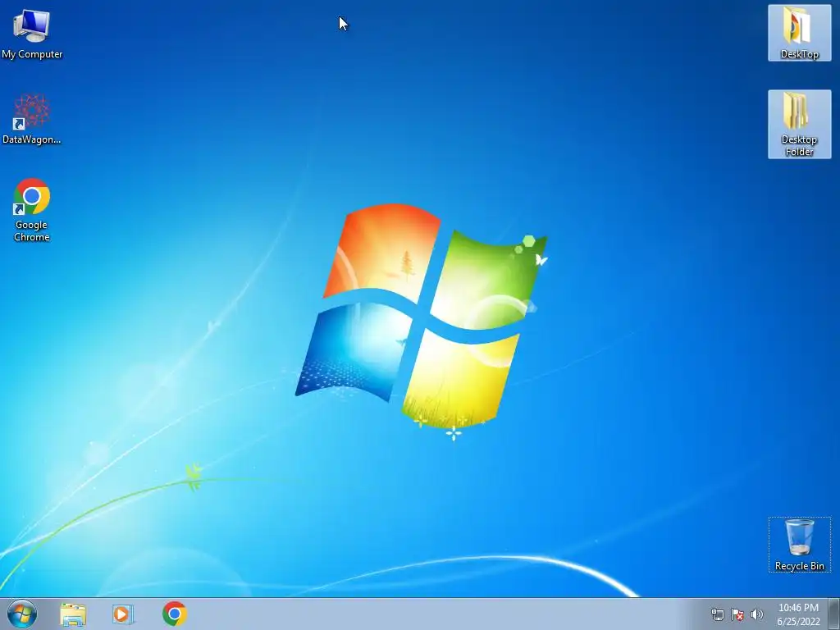The height and width of the screenshot is (630, 840).
Task: Click the Recycle Bin label text
Action: 799,566
